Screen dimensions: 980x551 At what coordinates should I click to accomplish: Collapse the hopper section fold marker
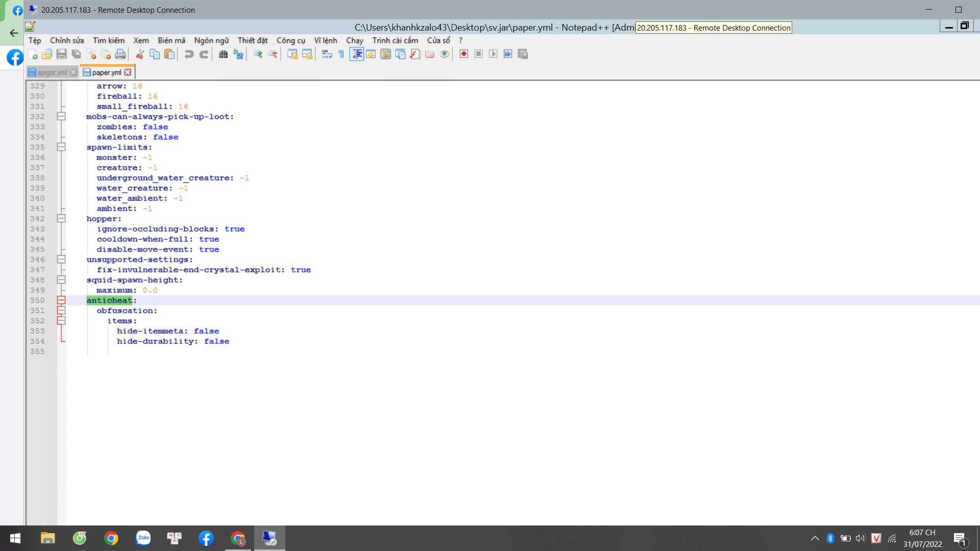click(61, 218)
